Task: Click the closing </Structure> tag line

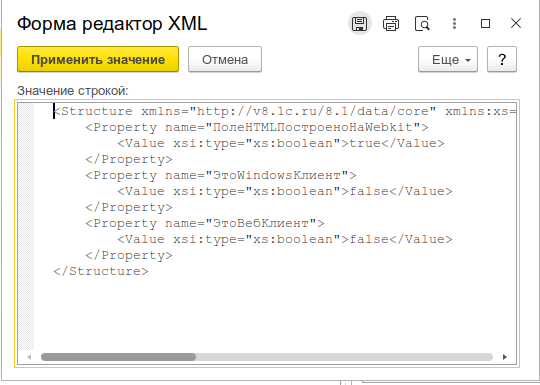Action: point(101,271)
